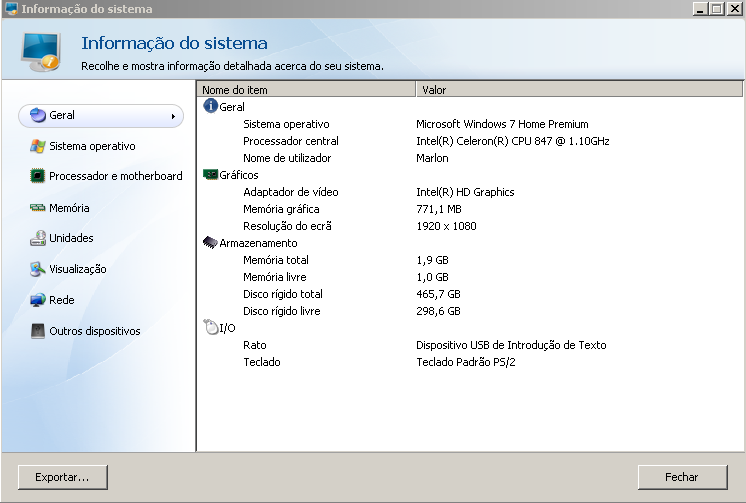746x503 pixels.
Task: Click the value Intel(R) HD Graphics
Action: point(465,192)
